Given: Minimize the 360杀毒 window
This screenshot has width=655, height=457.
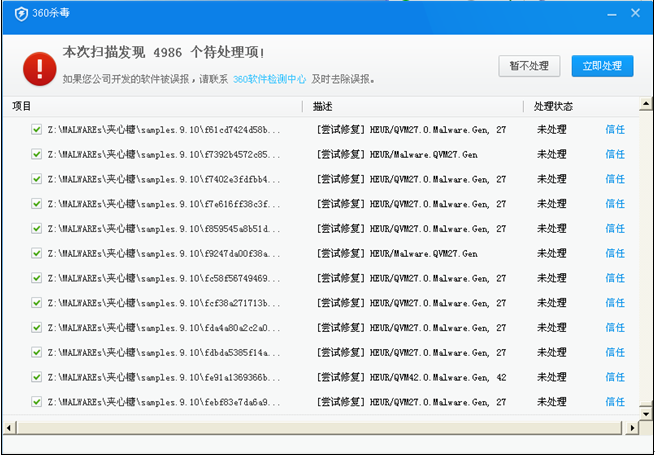Looking at the screenshot, I should (612, 14).
